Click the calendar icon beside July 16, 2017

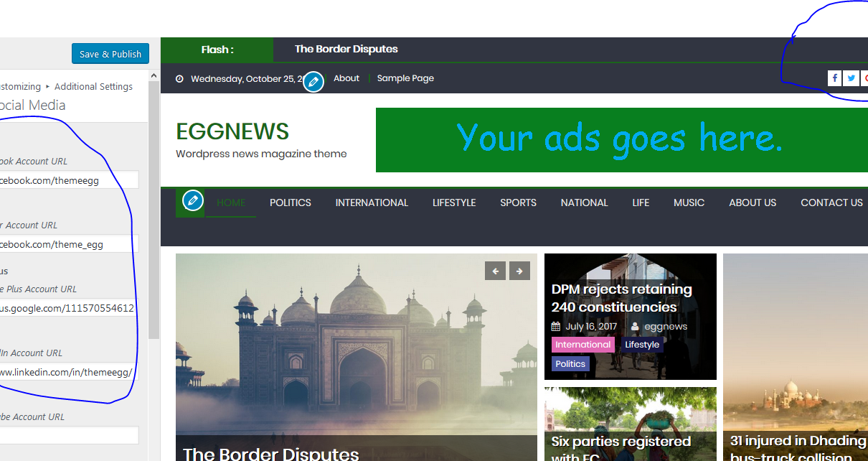click(555, 327)
